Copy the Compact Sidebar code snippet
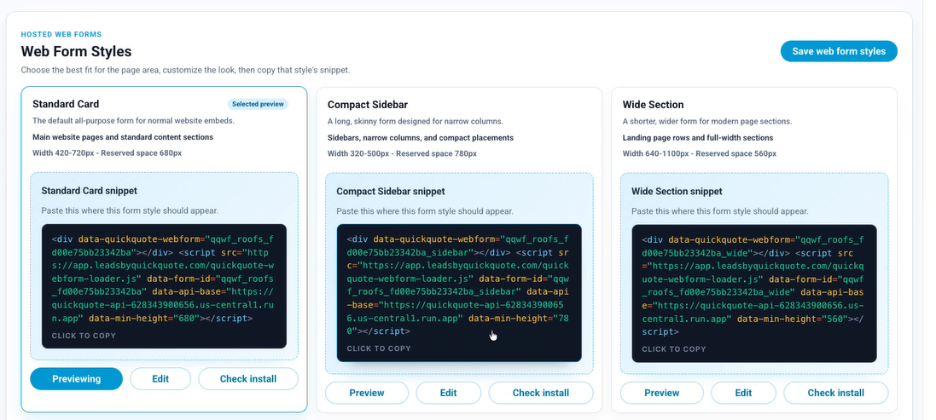The width and height of the screenshot is (936, 420). (x=459, y=293)
